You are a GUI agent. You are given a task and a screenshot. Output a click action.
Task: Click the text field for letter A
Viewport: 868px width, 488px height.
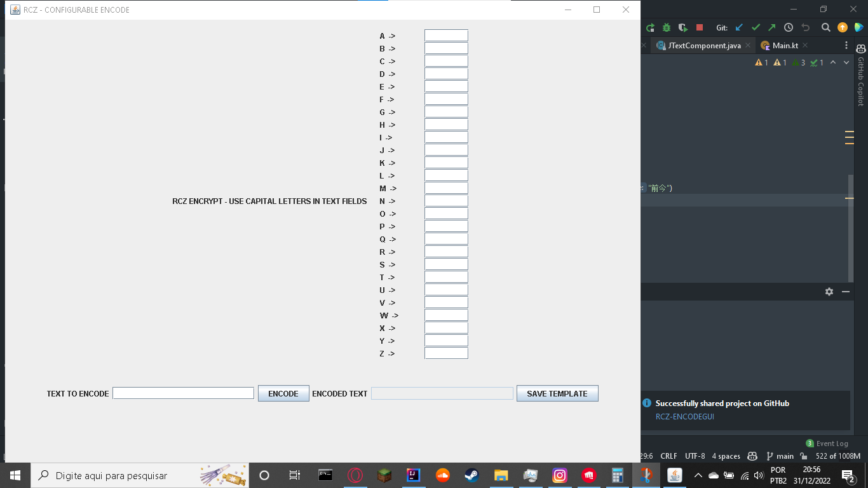point(446,36)
